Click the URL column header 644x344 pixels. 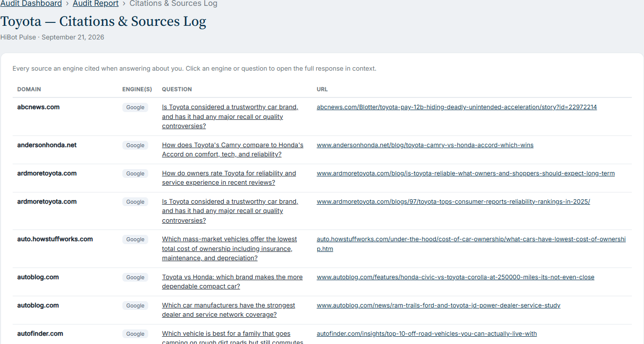[322, 89]
